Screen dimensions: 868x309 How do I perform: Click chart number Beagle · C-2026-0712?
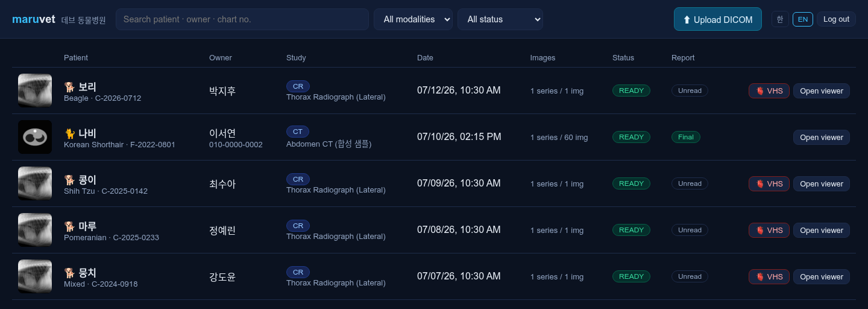102,98
